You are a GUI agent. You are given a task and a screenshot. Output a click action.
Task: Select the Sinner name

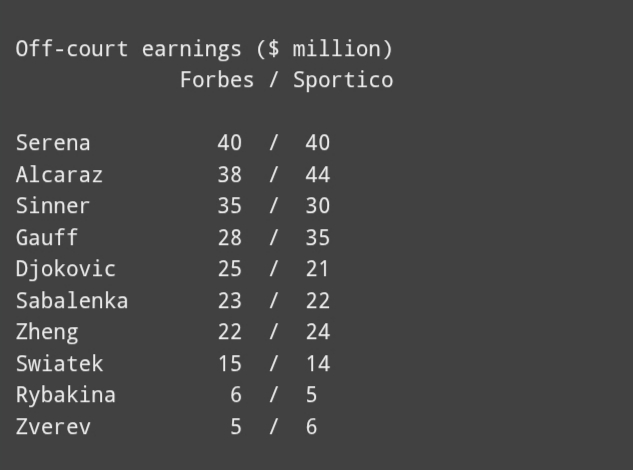52,206
